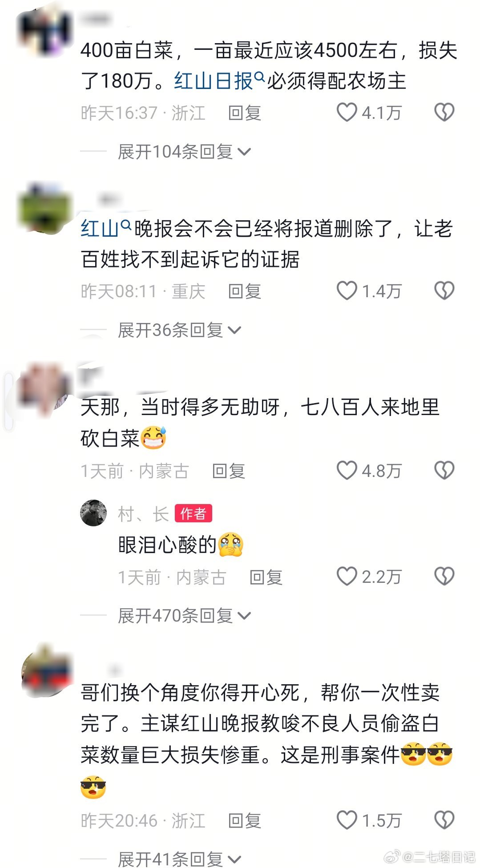The height and width of the screenshot is (868, 480).
Task: Dislike the 400亩白菜 comment via broken heart
Action: (x=444, y=112)
